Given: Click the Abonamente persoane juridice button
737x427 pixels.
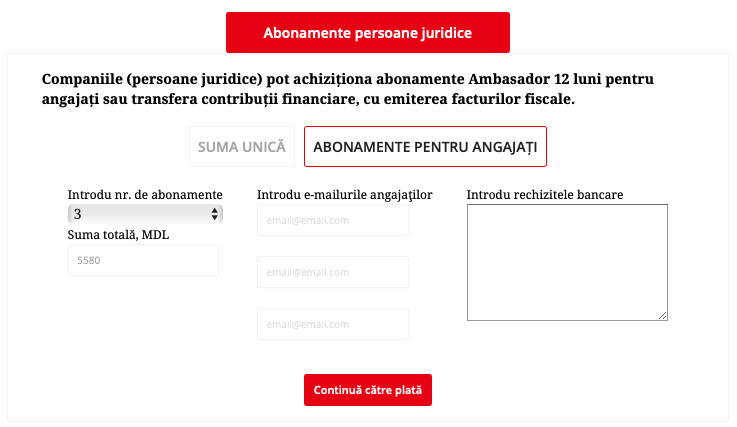Looking at the screenshot, I should 367,33.
